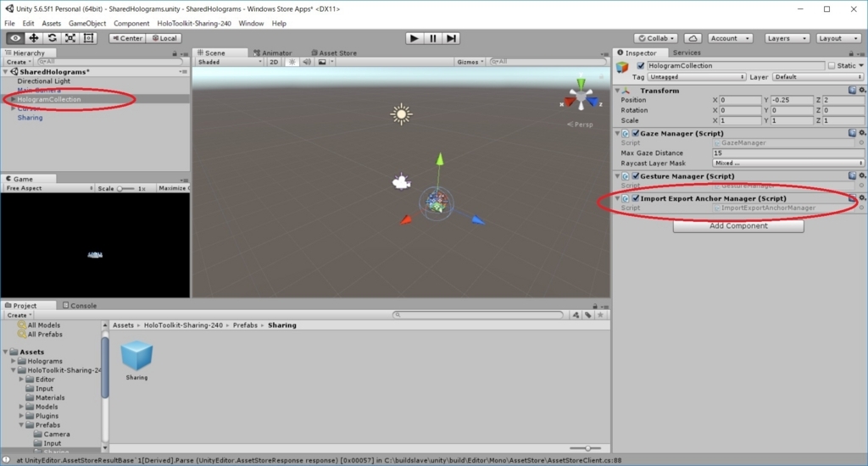
Task: Disable Import Export Anchor Manager checkbox
Action: coord(636,198)
